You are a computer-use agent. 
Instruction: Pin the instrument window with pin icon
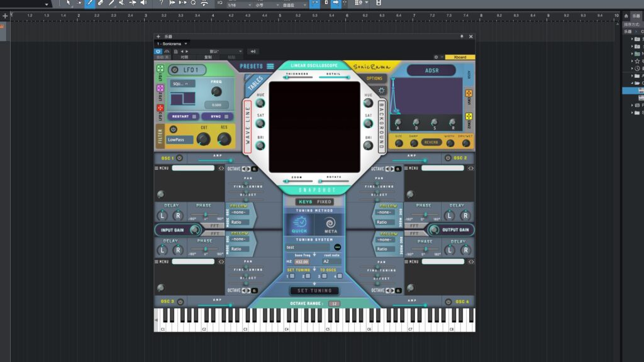tap(462, 36)
